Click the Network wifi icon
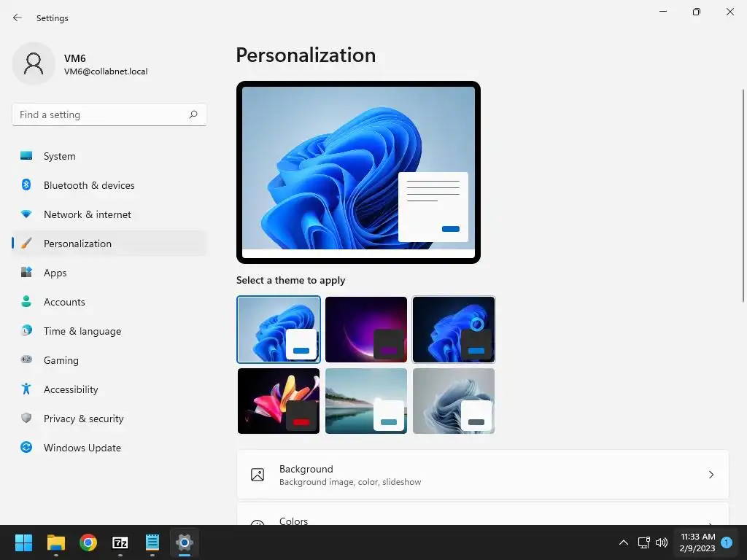The image size is (747, 560). coord(26,214)
